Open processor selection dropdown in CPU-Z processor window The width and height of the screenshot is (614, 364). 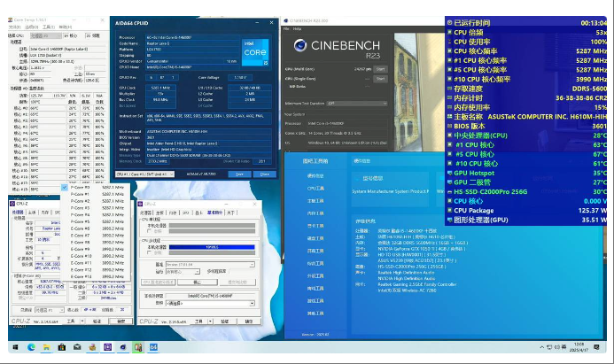coord(50,310)
